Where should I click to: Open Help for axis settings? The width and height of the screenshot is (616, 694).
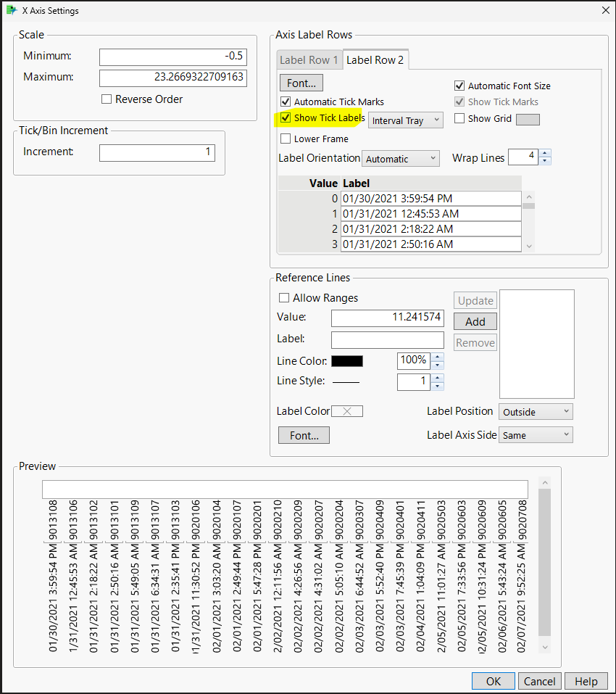click(x=586, y=681)
